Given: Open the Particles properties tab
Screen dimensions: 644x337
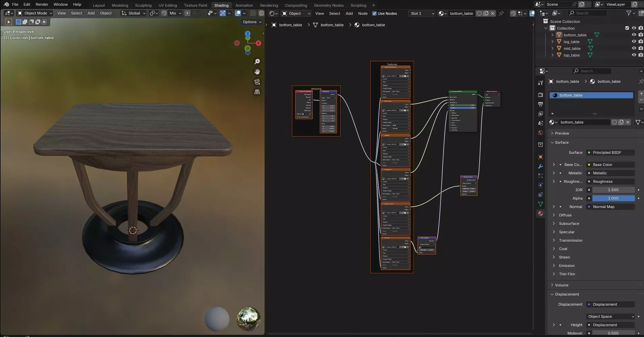Looking at the screenshot, I should point(541,176).
